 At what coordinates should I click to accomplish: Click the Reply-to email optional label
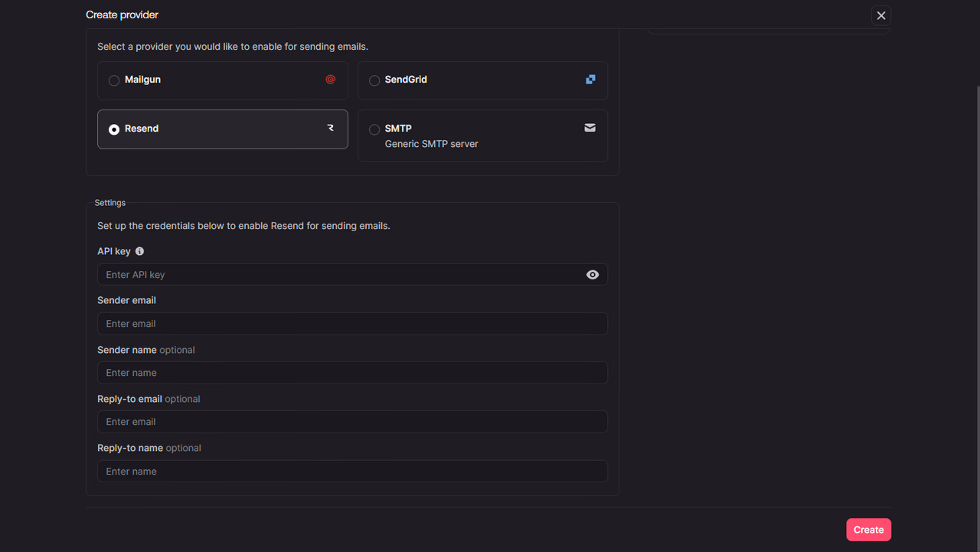click(x=149, y=399)
